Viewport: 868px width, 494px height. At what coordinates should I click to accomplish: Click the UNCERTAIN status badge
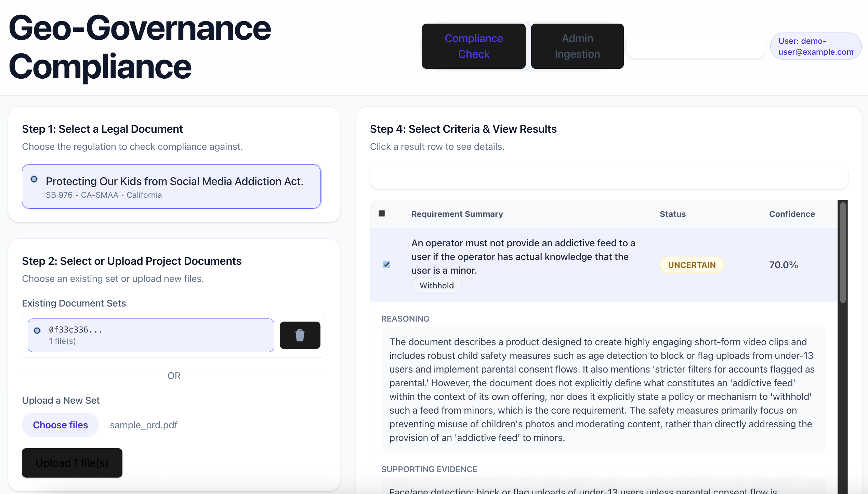pos(692,265)
